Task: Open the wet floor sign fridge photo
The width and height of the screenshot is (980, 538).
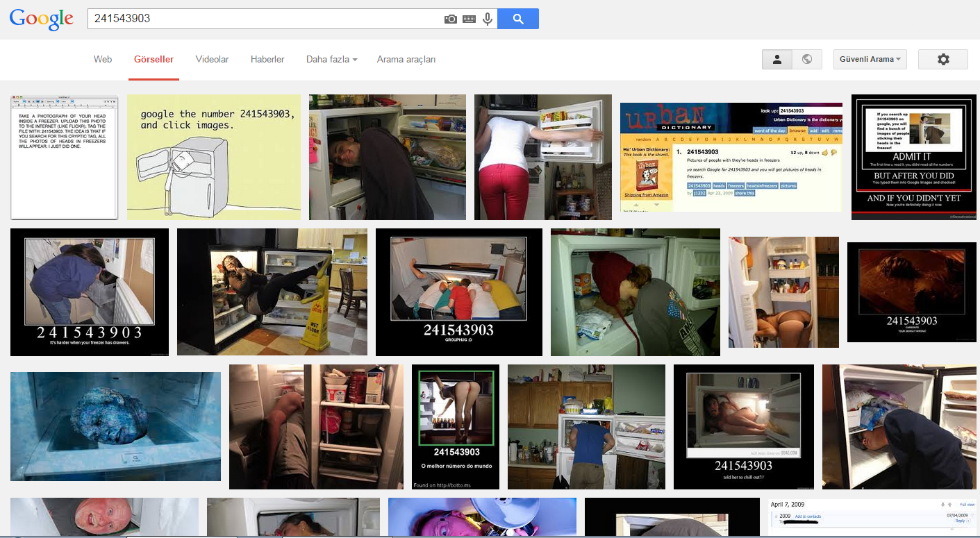Action: click(272, 292)
